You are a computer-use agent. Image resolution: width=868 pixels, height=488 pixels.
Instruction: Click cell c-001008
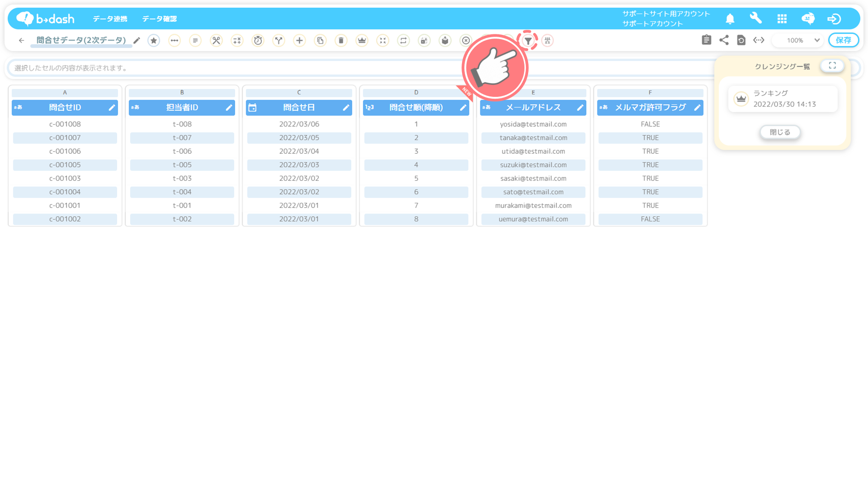pyautogui.click(x=65, y=124)
